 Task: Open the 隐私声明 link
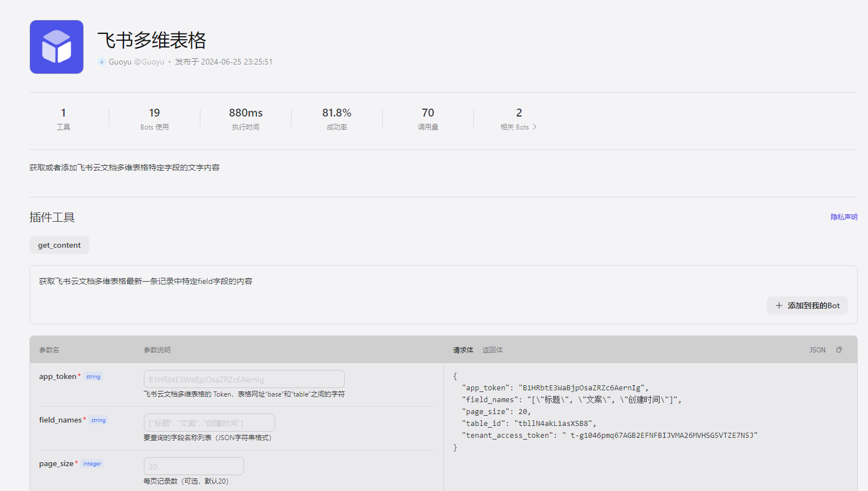pos(844,217)
